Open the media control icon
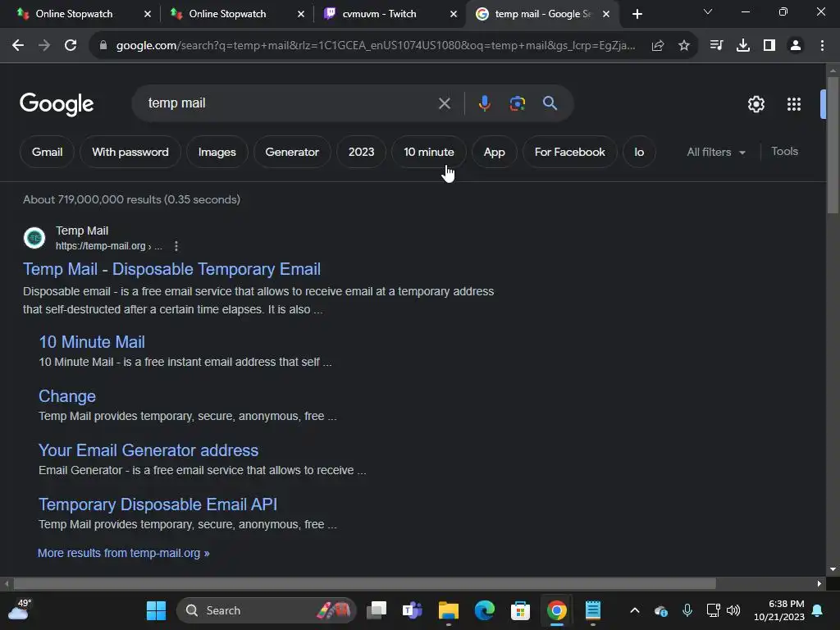 [716, 46]
